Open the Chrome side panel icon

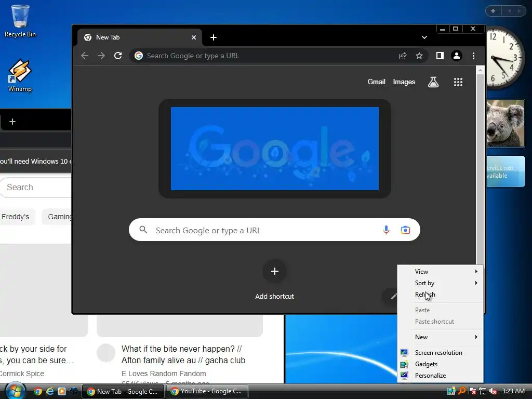click(440, 56)
